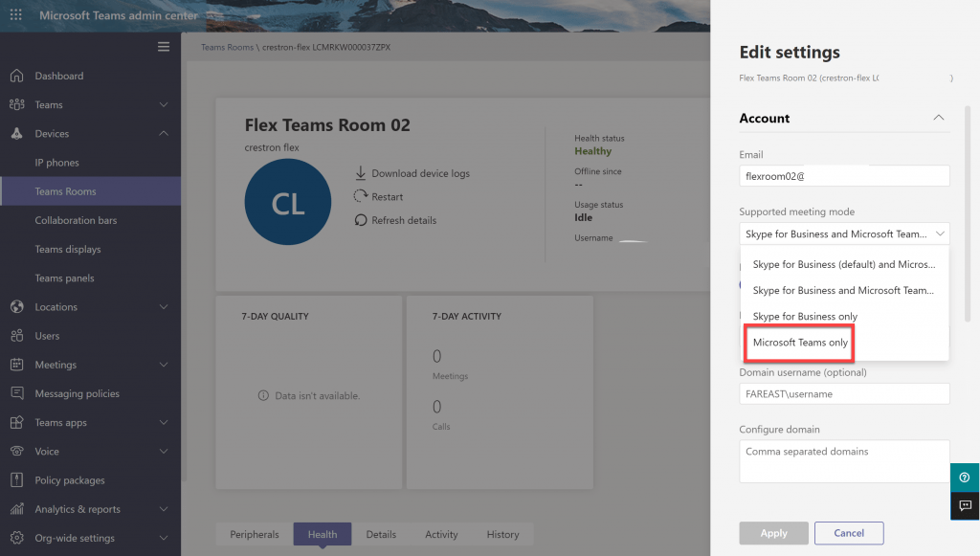
Task: Click the Voice phone icon
Action: (x=17, y=451)
